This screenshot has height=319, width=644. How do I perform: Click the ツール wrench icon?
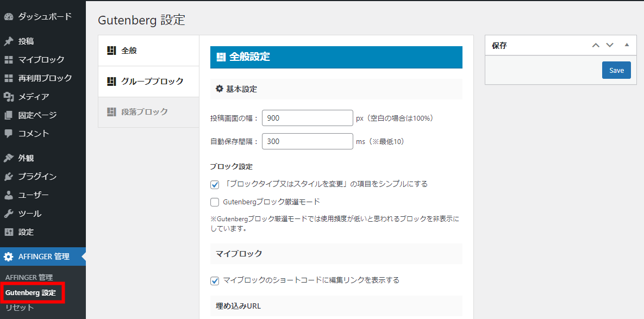point(9,214)
